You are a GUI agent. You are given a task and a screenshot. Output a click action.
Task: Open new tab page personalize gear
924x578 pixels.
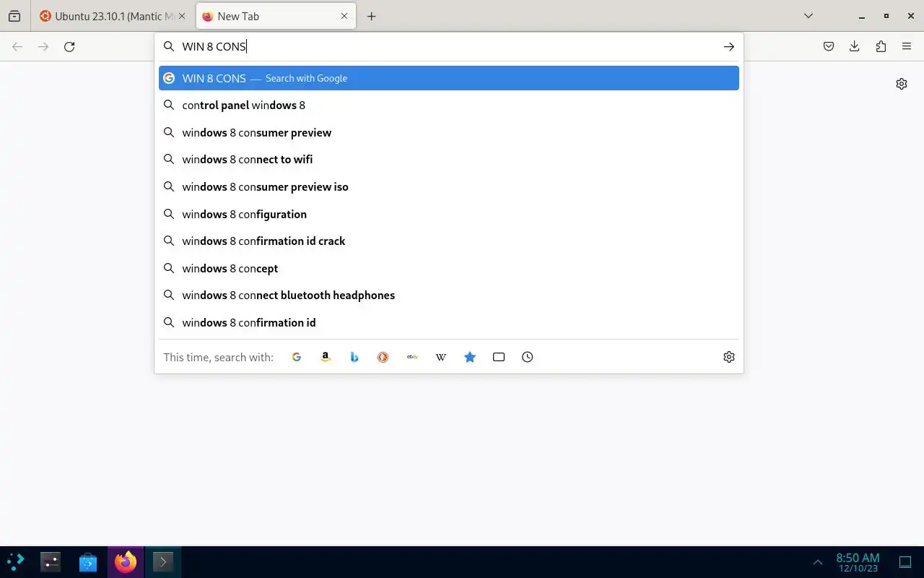902,84
